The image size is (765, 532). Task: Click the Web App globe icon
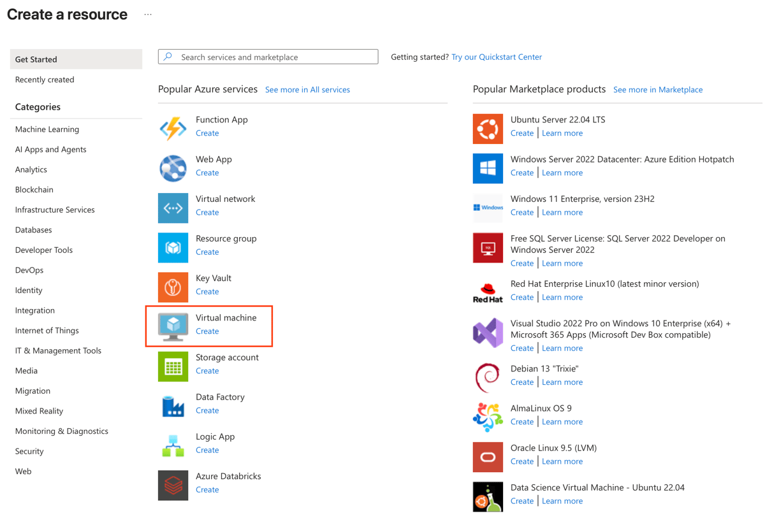pyautogui.click(x=173, y=168)
